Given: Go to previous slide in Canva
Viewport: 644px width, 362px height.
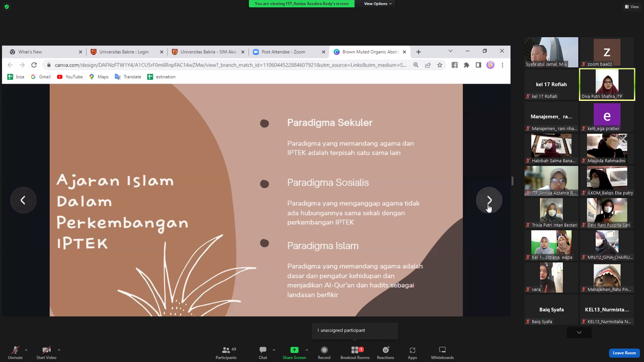Looking at the screenshot, I should tap(23, 200).
